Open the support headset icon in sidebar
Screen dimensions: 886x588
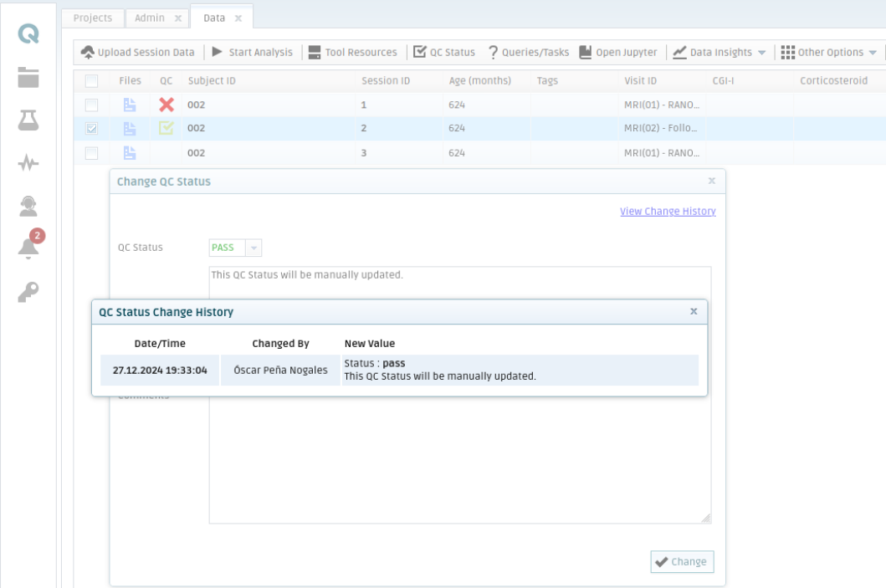click(x=28, y=206)
